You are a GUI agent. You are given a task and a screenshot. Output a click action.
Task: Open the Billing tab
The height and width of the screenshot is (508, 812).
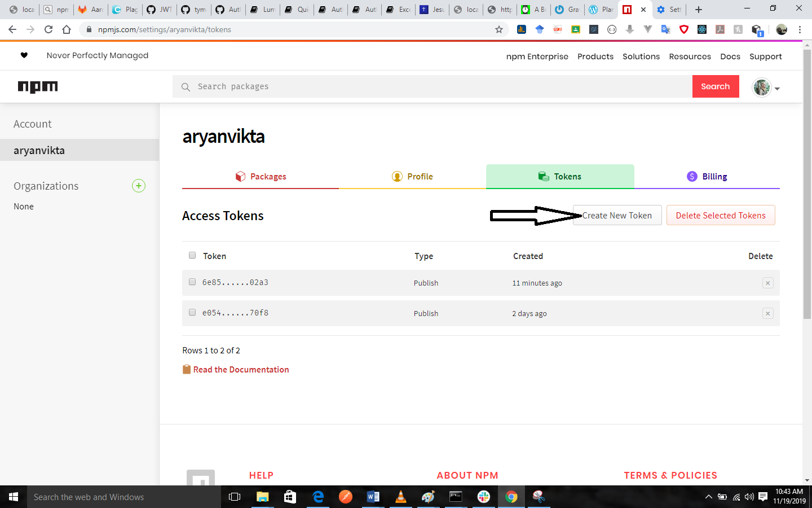point(707,177)
